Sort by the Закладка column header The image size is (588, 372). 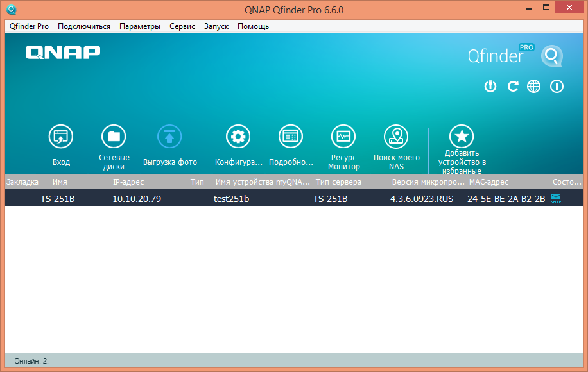pos(22,182)
